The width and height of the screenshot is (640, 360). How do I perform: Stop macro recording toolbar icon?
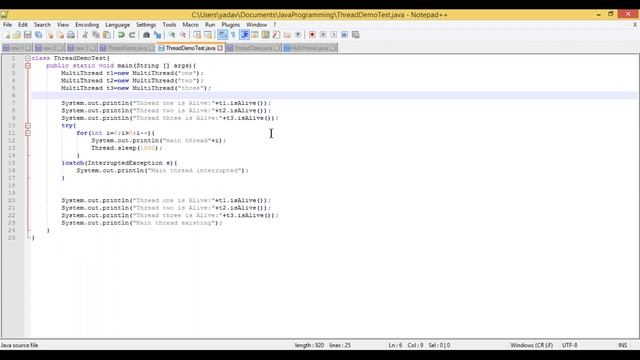tap(323, 35)
